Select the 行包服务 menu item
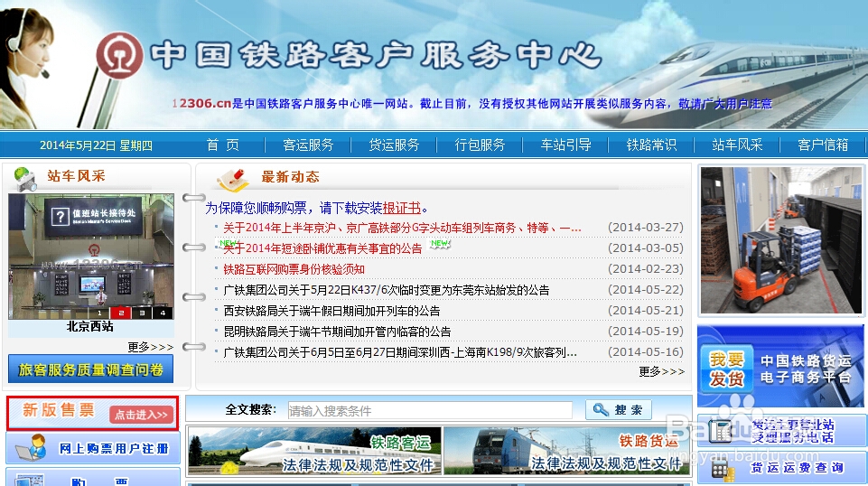The image size is (868, 486). pos(480,145)
